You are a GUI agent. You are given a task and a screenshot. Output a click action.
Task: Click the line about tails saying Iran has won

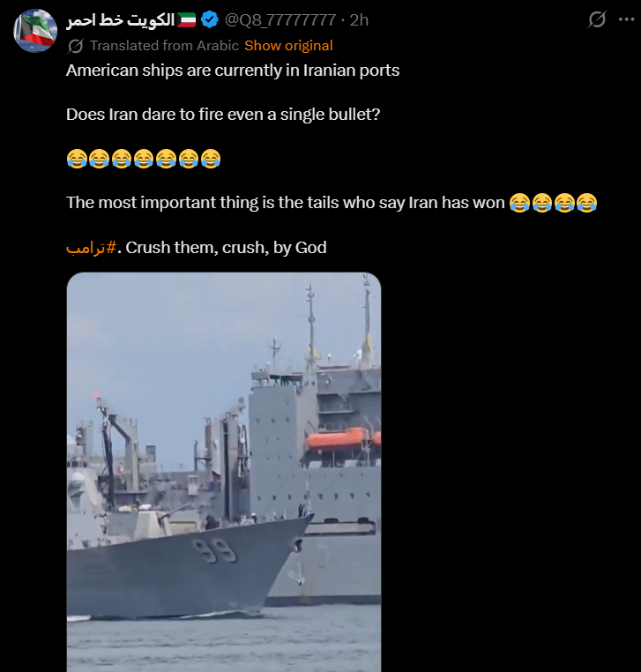(286, 203)
